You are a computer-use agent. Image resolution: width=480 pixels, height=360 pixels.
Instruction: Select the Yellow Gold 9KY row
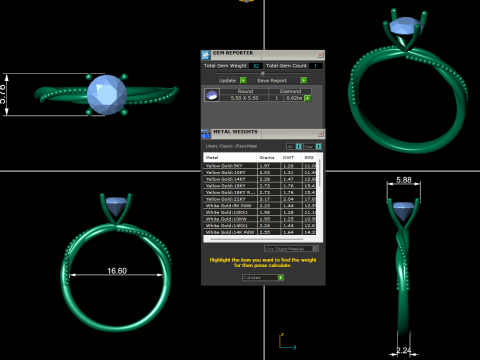(x=260, y=166)
